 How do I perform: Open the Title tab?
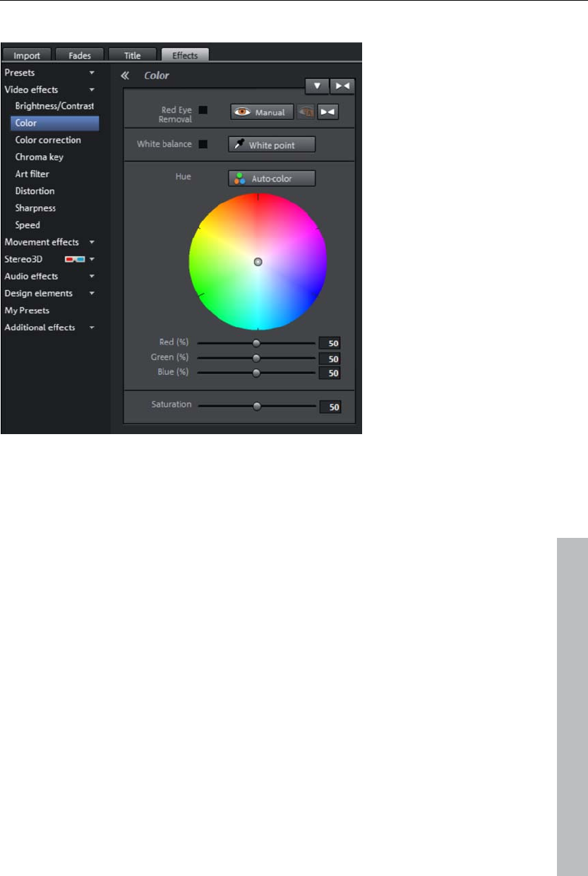pos(133,55)
